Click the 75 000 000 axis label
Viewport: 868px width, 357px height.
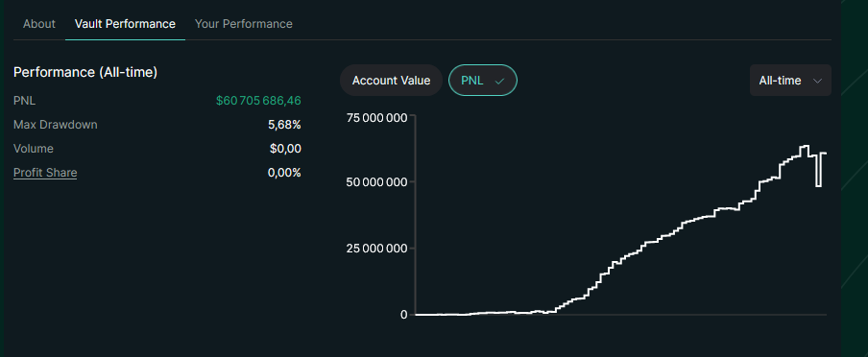click(x=377, y=117)
